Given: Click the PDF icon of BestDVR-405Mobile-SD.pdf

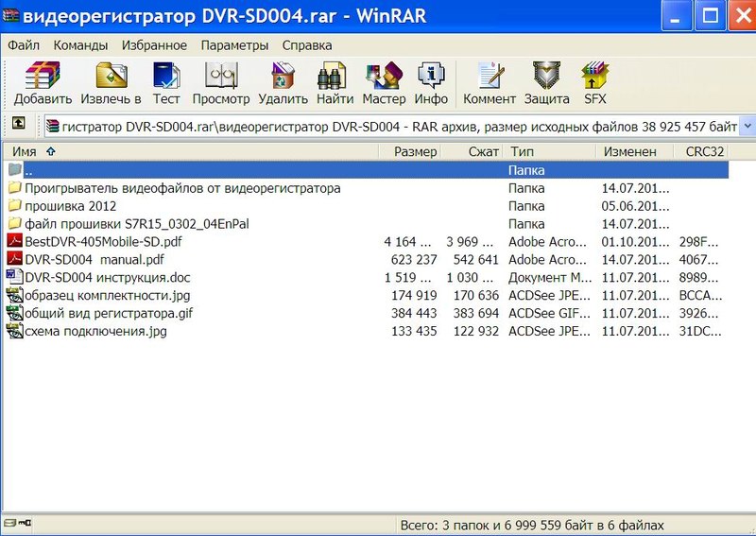Looking at the screenshot, I should [x=14, y=241].
